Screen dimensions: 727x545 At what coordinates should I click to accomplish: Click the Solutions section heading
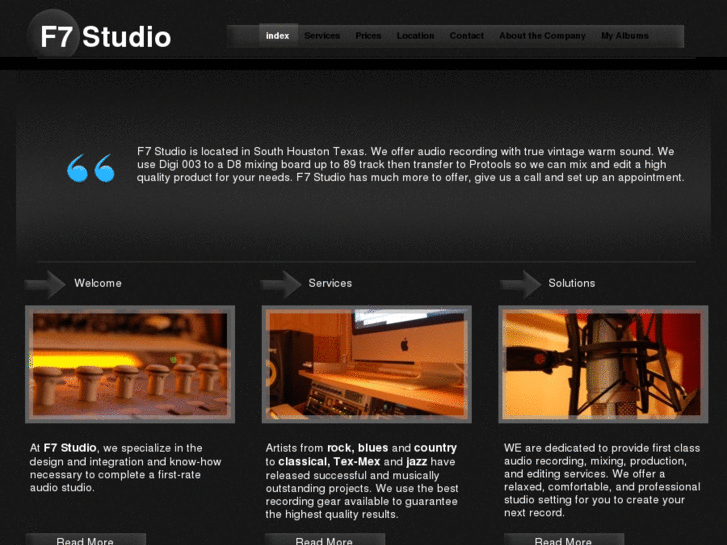coord(572,283)
